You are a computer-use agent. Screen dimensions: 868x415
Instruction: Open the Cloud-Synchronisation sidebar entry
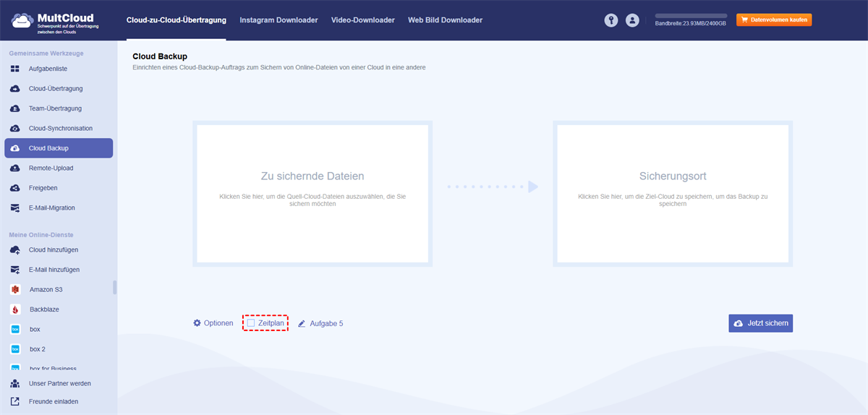pyautogui.click(x=59, y=128)
